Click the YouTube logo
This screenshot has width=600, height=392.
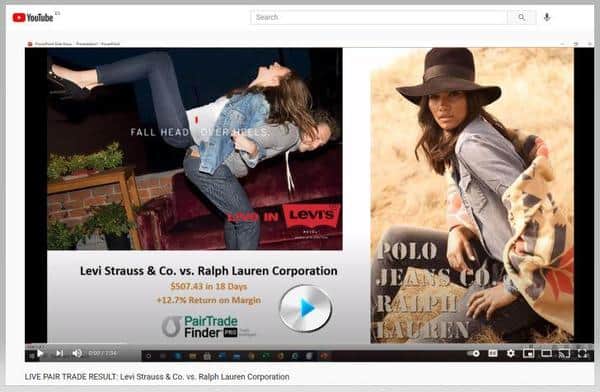coord(33,18)
